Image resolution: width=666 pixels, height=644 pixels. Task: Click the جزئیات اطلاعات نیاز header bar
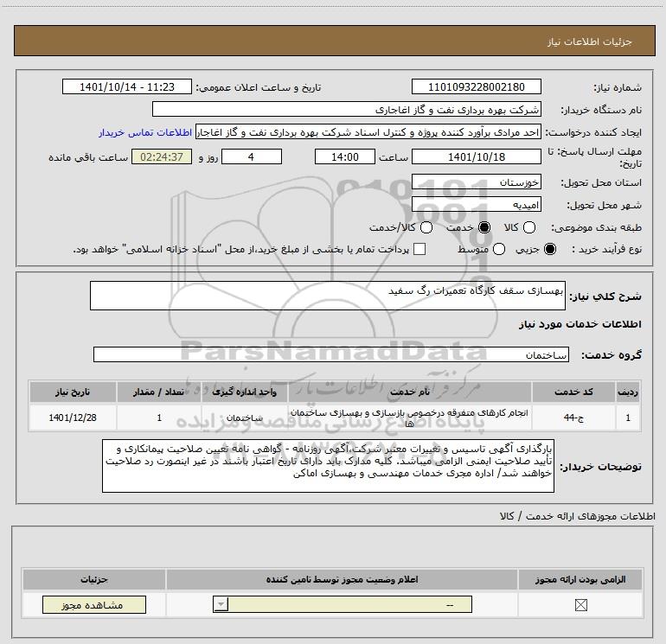(x=335, y=41)
